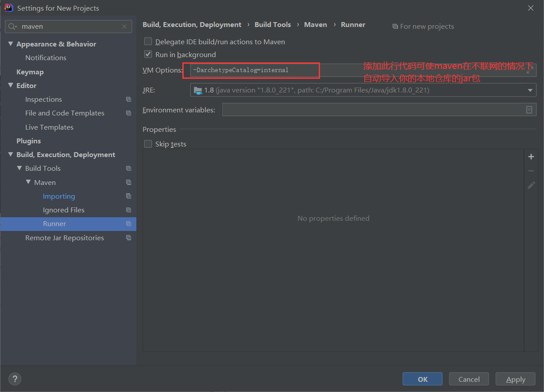Select Importing under Maven
This screenshot has width=544, height=392.
(x=59, y=196)
